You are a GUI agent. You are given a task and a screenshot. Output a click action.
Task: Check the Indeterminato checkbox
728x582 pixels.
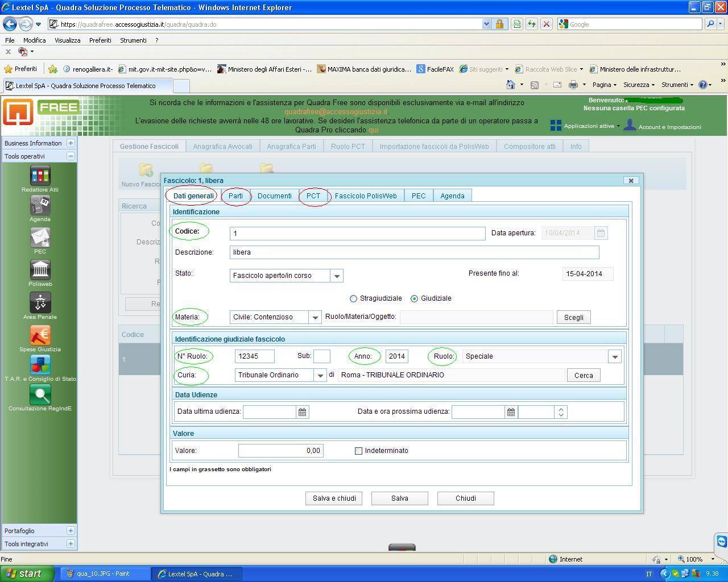pos(358,451)
